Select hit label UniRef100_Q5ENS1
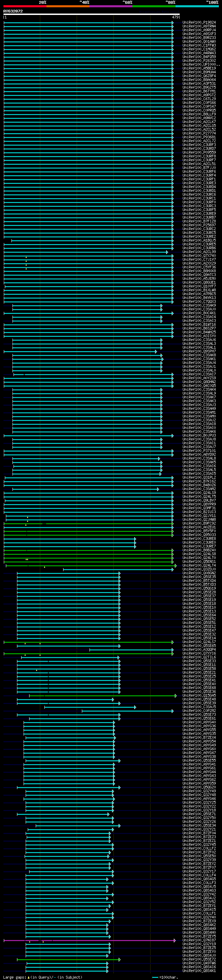Screen dimensions: 222x980 pyautogui.click(x=199, y=561)
